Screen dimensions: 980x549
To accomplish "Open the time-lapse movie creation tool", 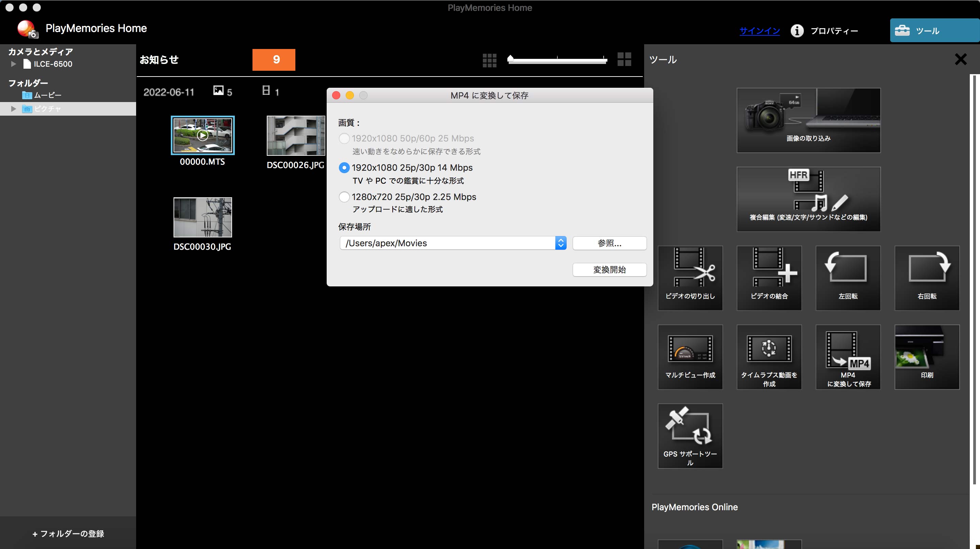I will (769, 357).
